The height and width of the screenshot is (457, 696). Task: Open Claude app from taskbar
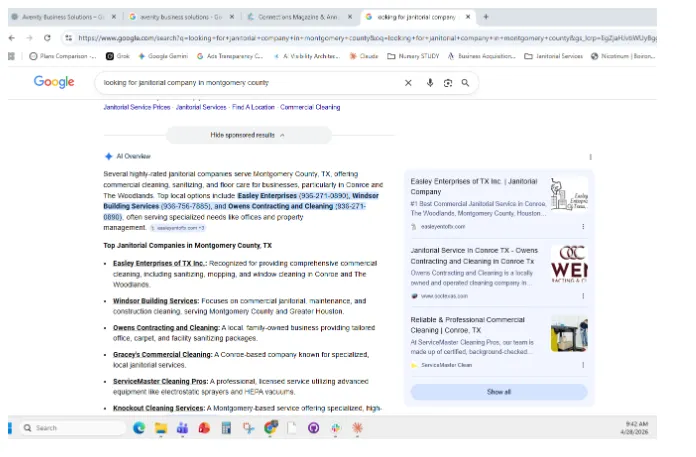pos(357,428)
